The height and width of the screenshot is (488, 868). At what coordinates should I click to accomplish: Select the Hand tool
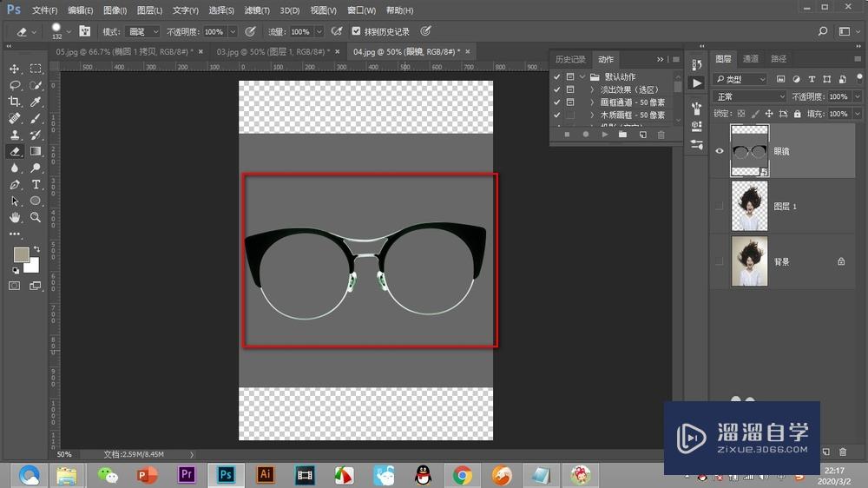[x=15, y=217]
